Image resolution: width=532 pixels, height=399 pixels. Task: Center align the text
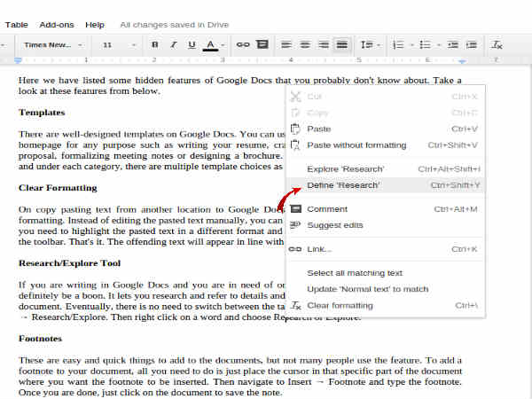[x=304, y=43]
